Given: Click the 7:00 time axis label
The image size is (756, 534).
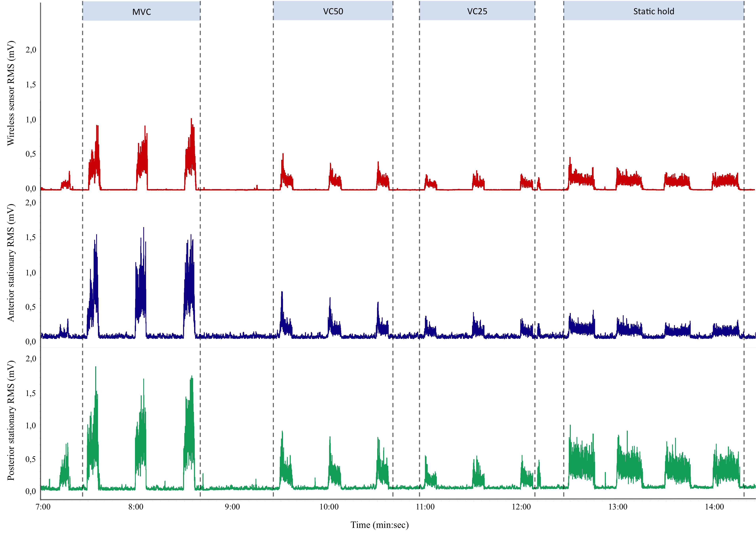Looking at the screenshot, I should click(x=43, y=507).
